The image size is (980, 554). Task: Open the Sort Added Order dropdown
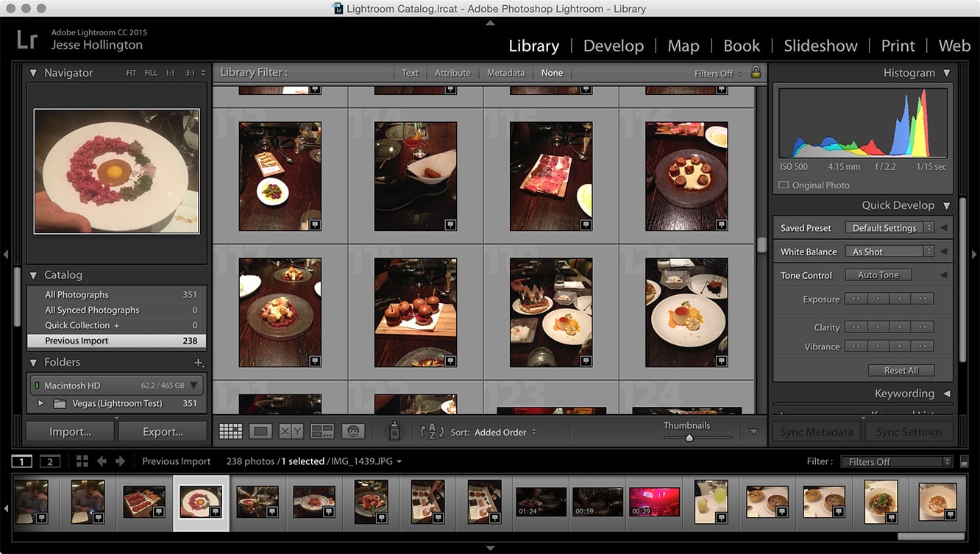coord(505,433)
